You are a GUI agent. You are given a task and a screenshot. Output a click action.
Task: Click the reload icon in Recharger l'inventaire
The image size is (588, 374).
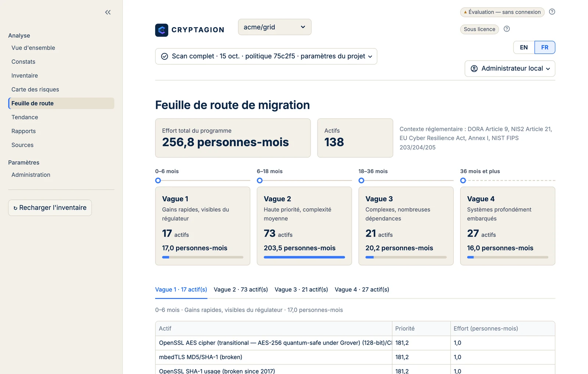15,208
